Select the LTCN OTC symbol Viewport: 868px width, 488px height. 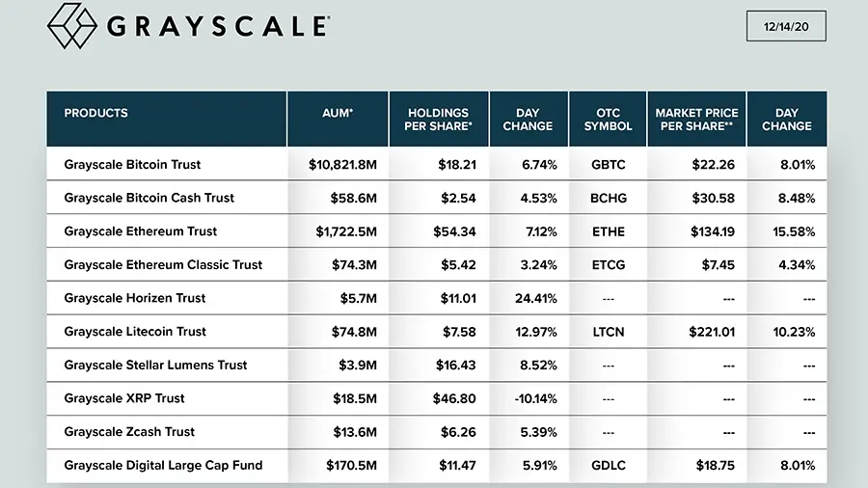coord(608,332)
